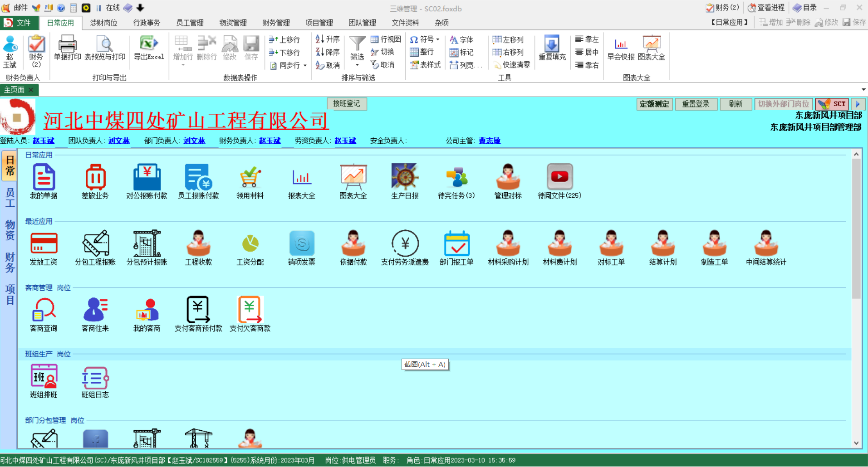Open the 我的单据 icon

tap(44, 178)
